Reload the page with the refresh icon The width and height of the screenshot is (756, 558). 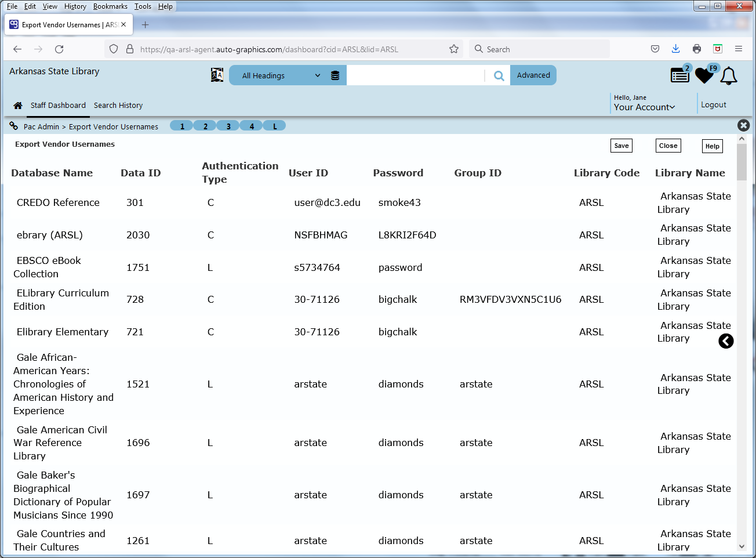click(x=59, y=49)
